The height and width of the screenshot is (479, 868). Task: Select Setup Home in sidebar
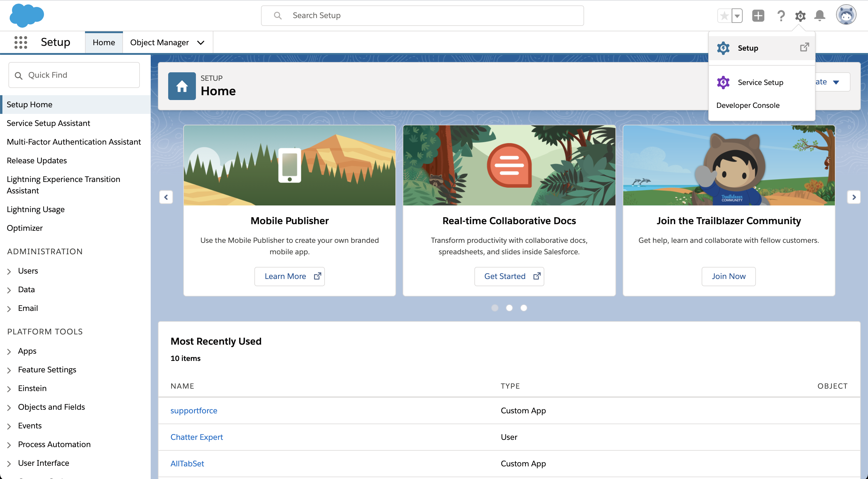pos(75,105)
